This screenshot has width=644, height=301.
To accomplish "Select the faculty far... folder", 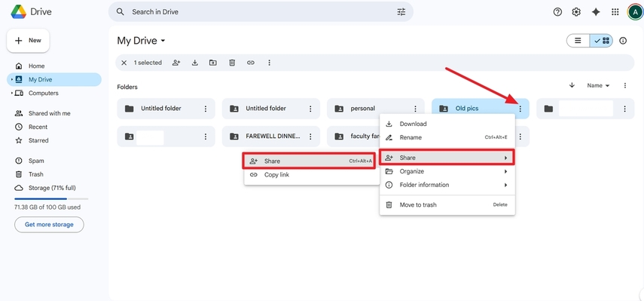I will (353, 136).
